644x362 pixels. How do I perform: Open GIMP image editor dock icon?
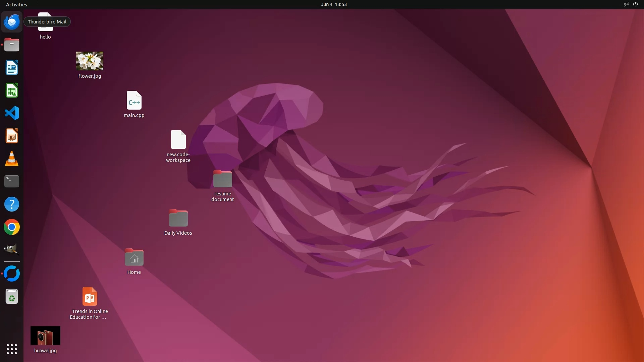[12, 250]
